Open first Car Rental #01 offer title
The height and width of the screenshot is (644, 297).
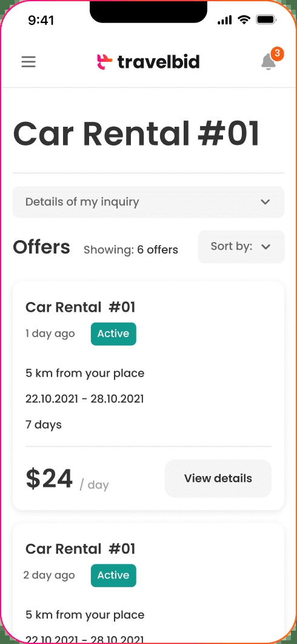(81, 307)
